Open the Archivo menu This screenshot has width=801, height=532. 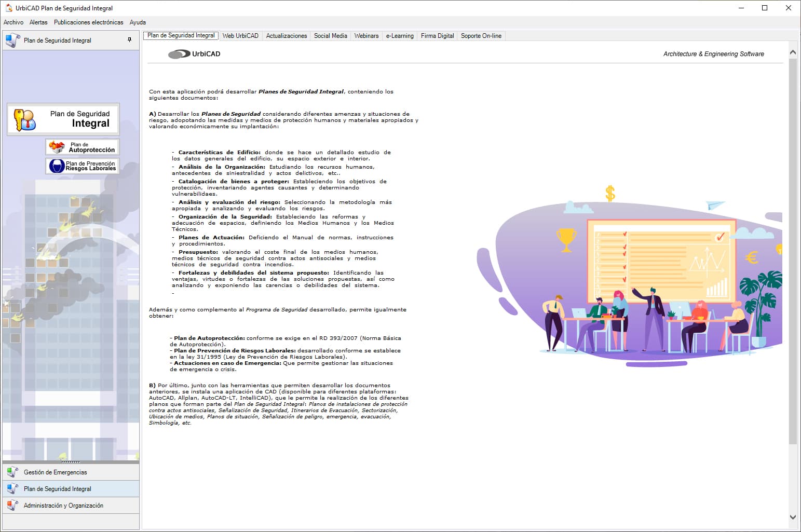[x=13, y=22]
